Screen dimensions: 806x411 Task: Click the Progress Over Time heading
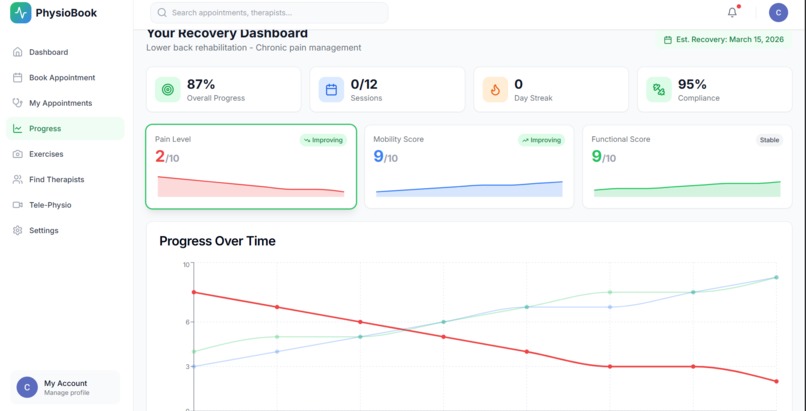click(217, 241)
